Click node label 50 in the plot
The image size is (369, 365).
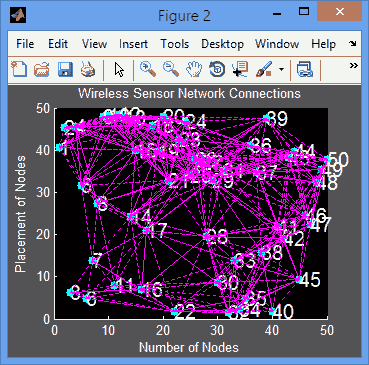click(x=338, y=159)
